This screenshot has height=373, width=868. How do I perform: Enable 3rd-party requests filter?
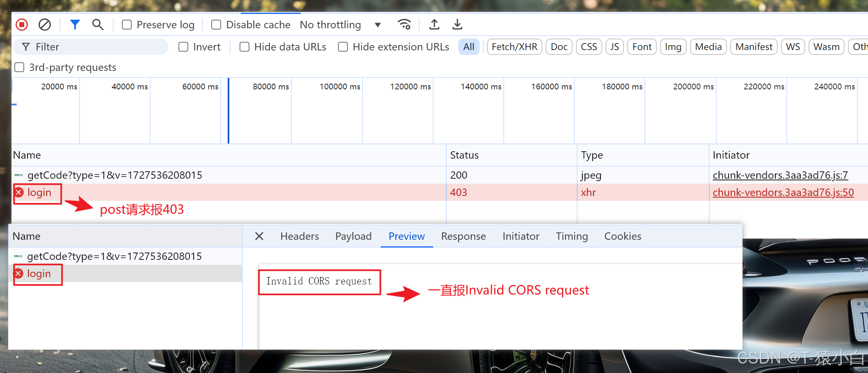[19, 67]
